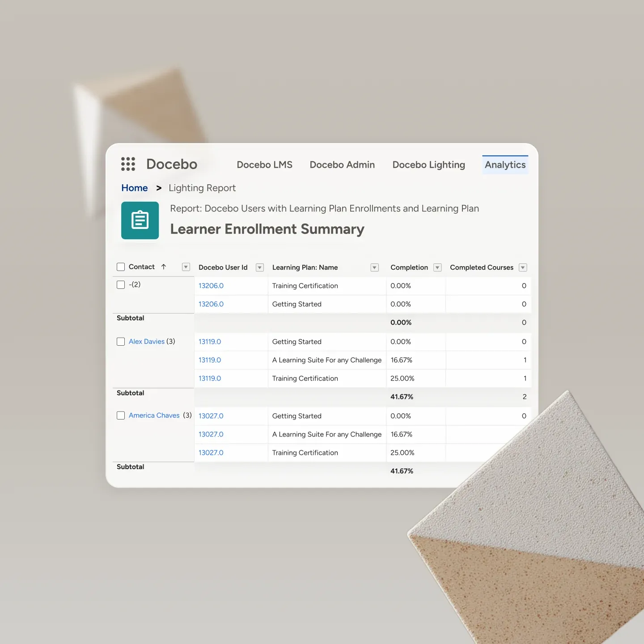Check the box for Alex Davies
Viewport: 644px width, 644px height.
click(121, 342)
